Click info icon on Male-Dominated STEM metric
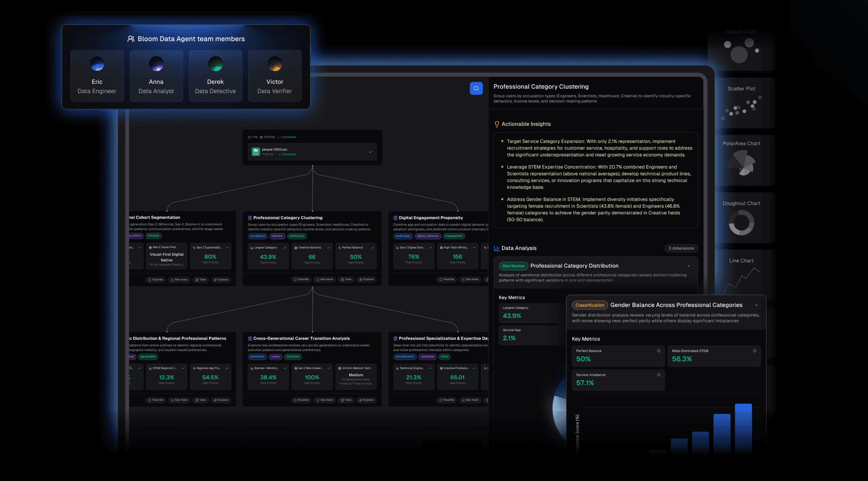Viewport: 868px width, 481px height. pos(754,351)
